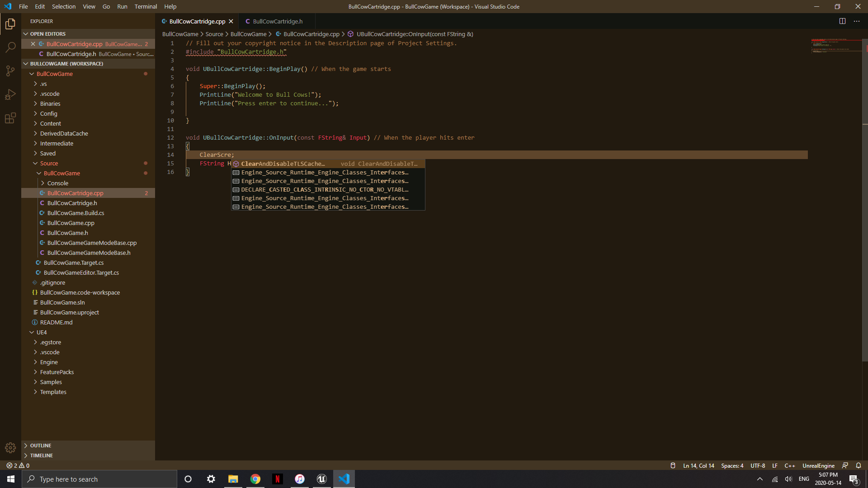The height and width of the screenshot is (488, 868).
Task: Expand the OUTLINE section
Action: tap(41, 445)
